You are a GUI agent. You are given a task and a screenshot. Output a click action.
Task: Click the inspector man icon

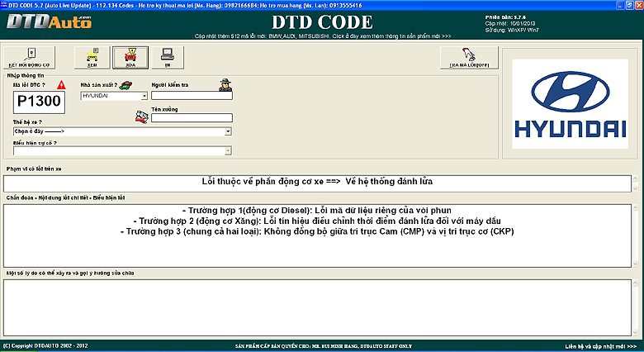coord(225,85)
